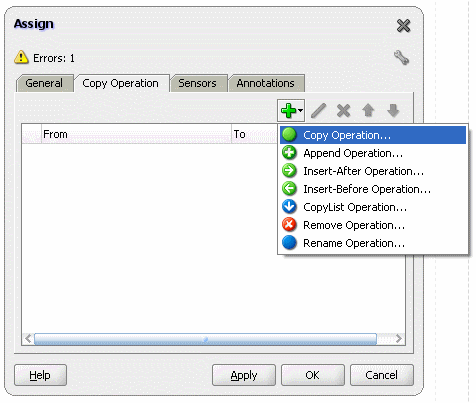Choose Append Operation... from the menu
Viewport: 476px width, 403px height.
pos(373,153)
